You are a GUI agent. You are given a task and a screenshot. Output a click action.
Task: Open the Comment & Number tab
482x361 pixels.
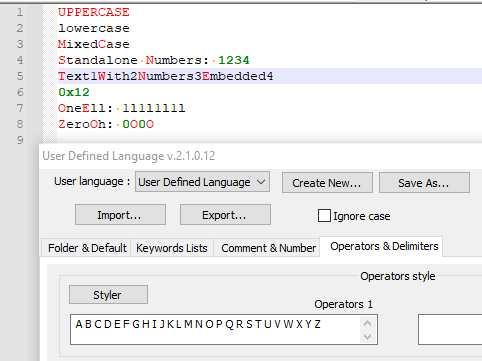268,248
